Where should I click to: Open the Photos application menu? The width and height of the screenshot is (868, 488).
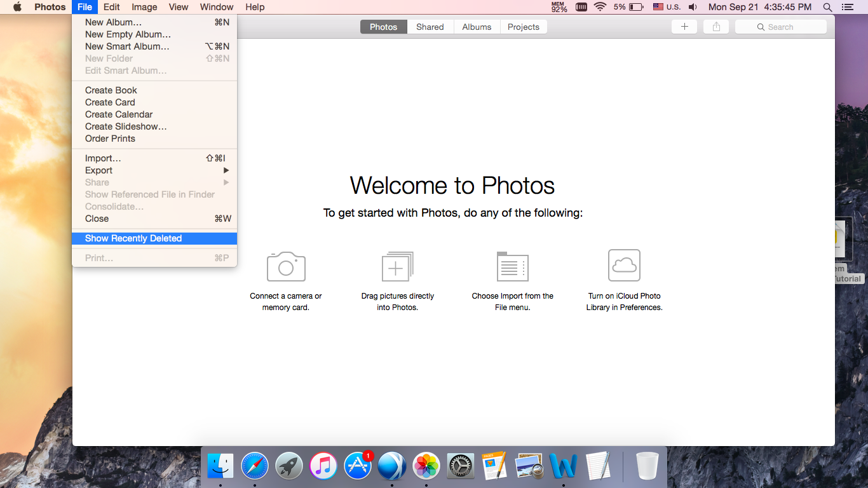coord(50,7)
